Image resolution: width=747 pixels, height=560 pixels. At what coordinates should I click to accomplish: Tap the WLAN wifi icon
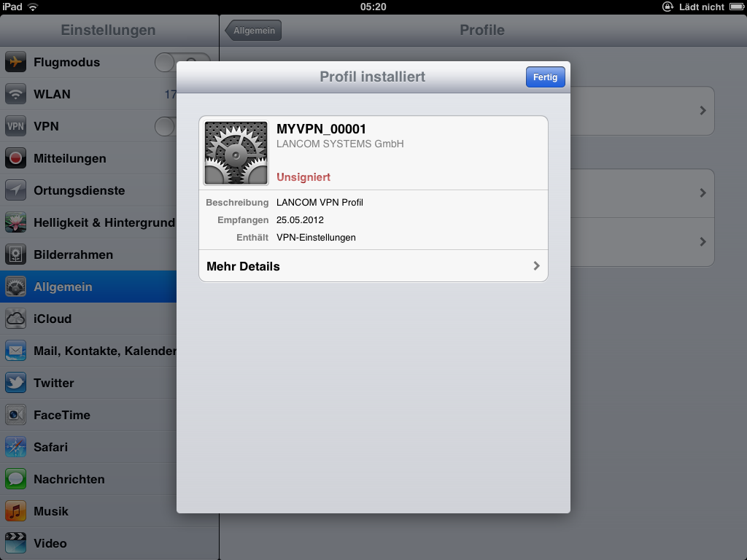(16, 95)
